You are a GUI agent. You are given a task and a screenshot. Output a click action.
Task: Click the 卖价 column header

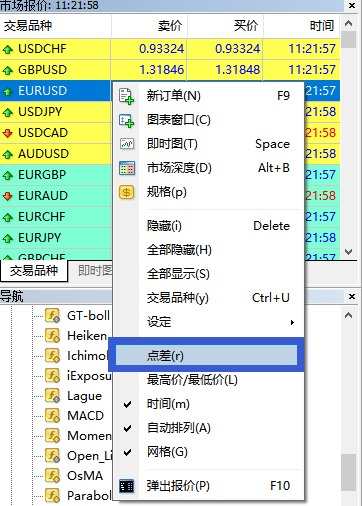[149, 26]
